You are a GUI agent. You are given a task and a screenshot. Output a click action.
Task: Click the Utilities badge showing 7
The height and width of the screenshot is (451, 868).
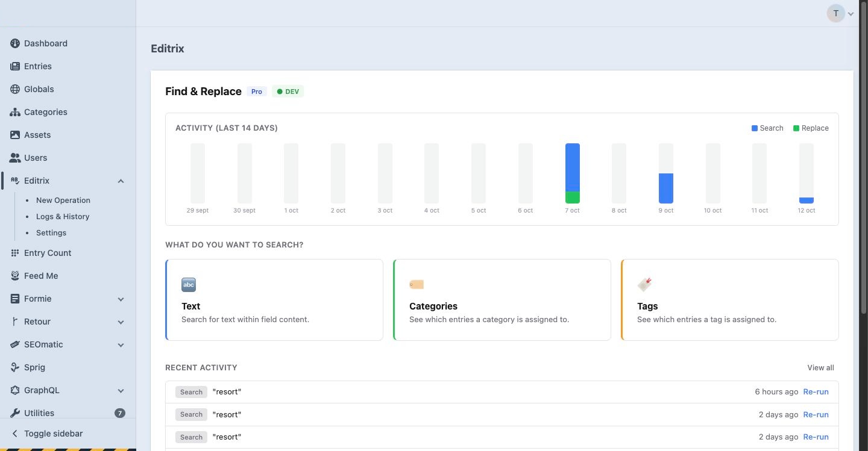pyautogui.click(x=120, y=413)
